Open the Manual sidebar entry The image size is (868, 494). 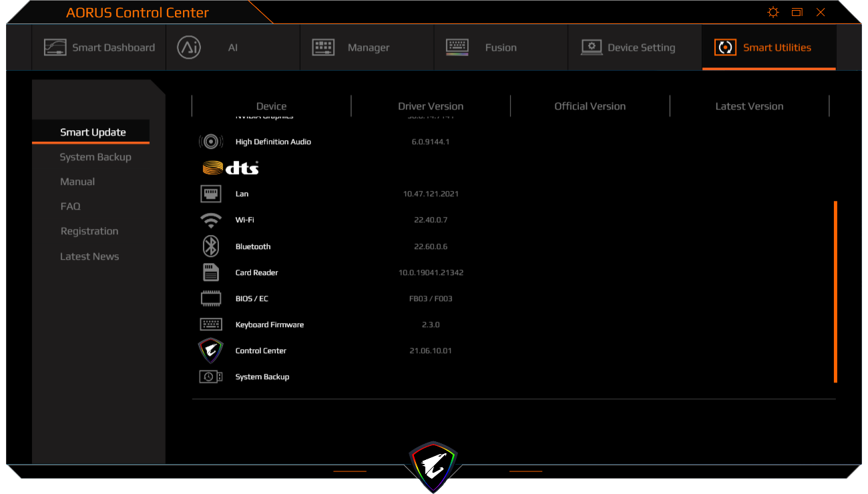pos(77,182)
